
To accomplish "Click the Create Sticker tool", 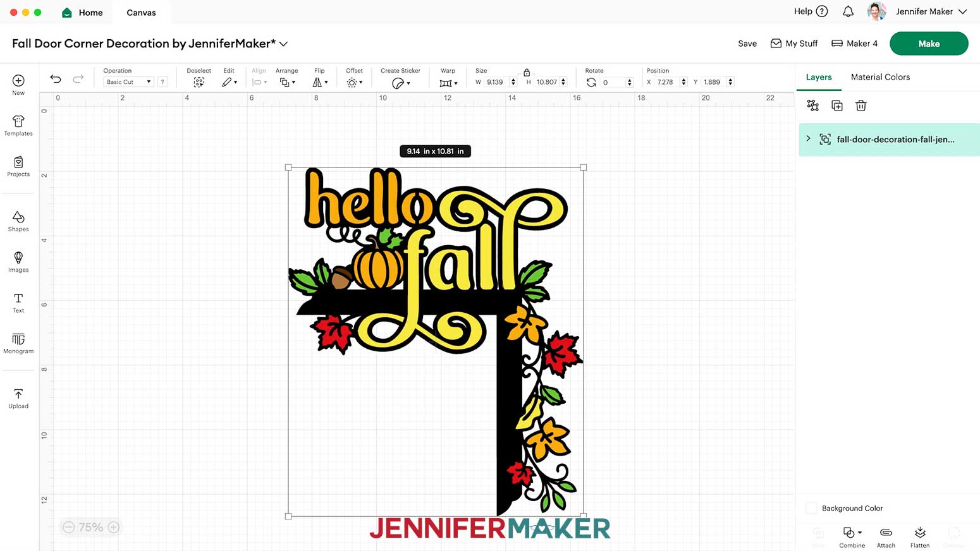I will click(x=400, y=83).
